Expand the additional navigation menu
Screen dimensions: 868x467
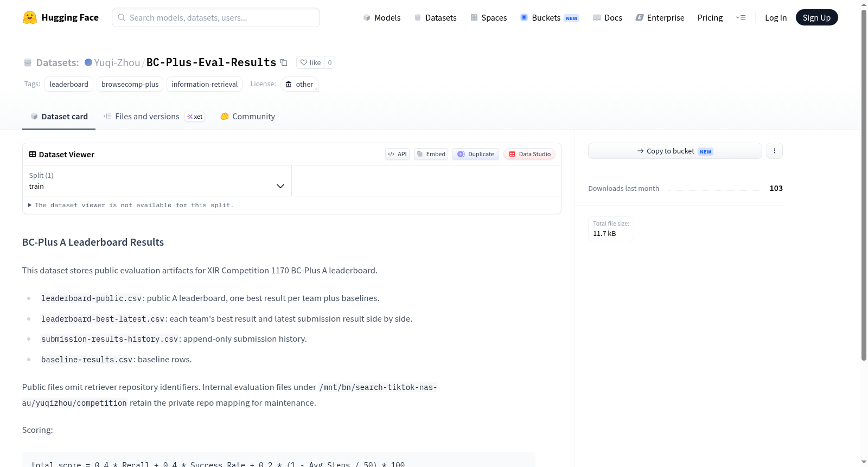(741, 17)
